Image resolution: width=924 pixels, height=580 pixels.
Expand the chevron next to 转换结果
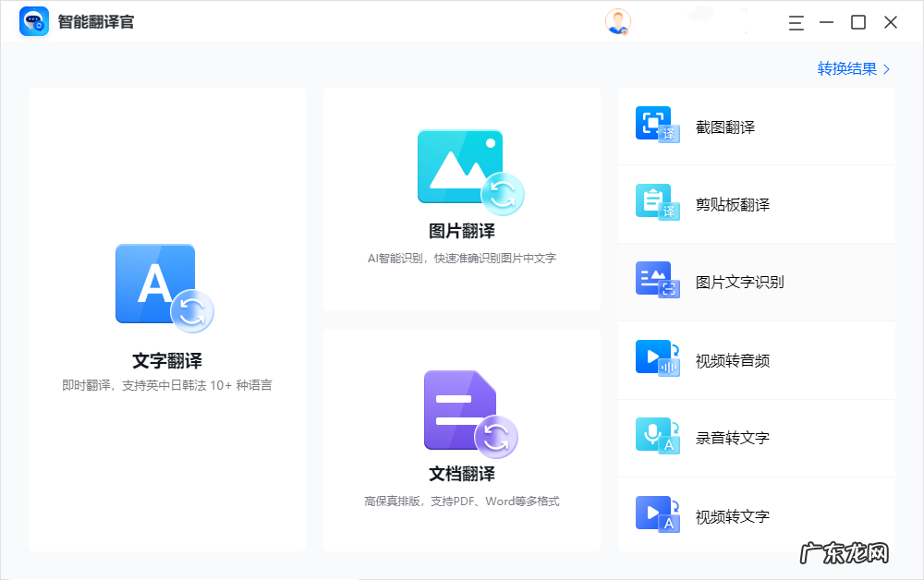click(887, 69)
